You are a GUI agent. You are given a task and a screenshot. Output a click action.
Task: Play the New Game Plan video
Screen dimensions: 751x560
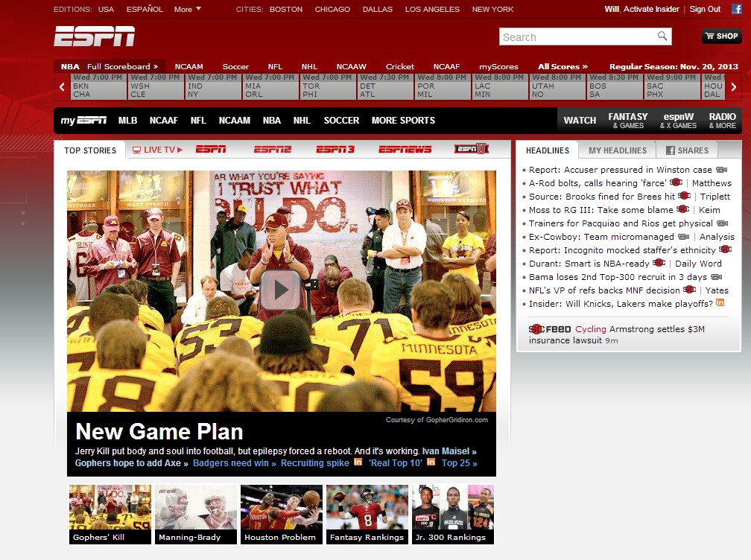coord(281,290)
